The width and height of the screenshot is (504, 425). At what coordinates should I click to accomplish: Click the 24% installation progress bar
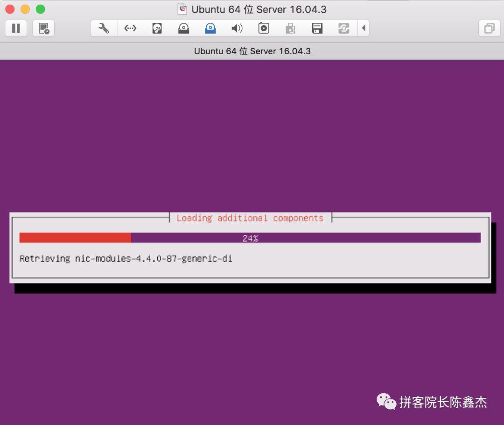pyautogui.click(x=251, y=237)
